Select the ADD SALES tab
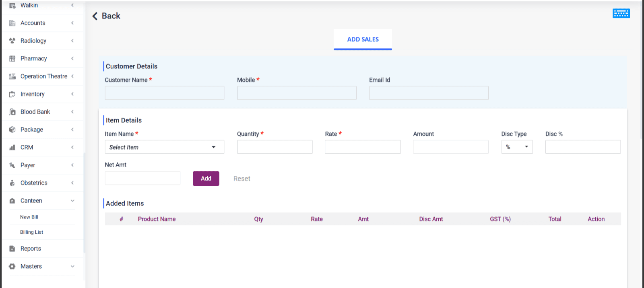 (x=363, y=39)
